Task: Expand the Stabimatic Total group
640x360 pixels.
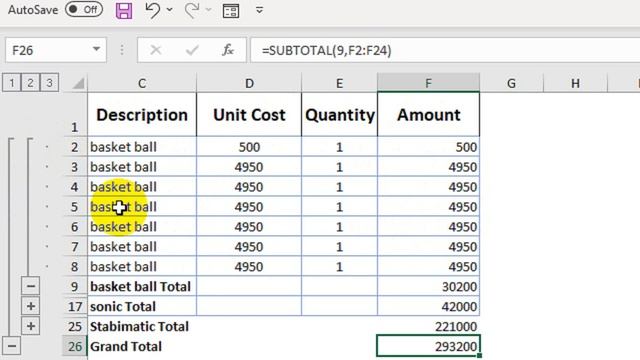Action: coord(31,326)
